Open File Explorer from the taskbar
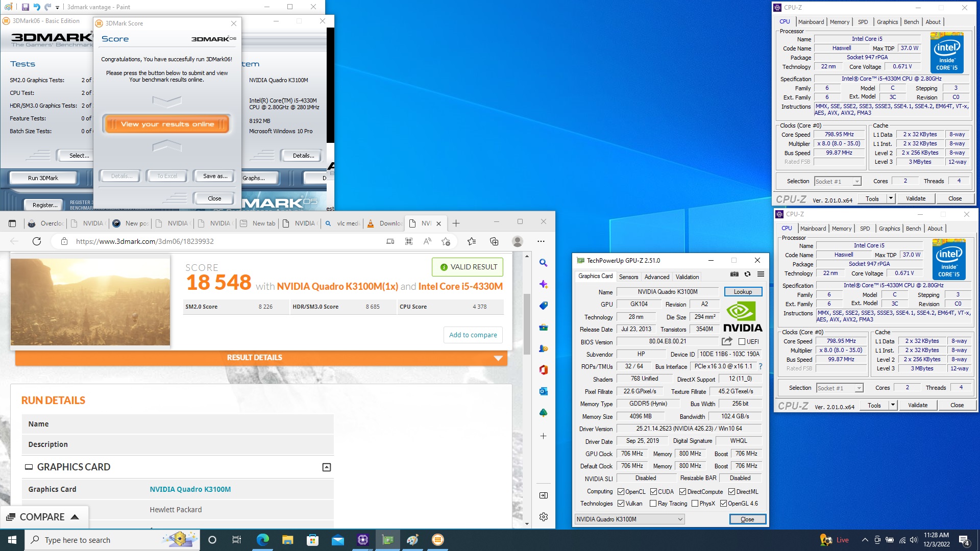This screenshot has height=551, width=980. pyautogui.click(x=287, y=540)
